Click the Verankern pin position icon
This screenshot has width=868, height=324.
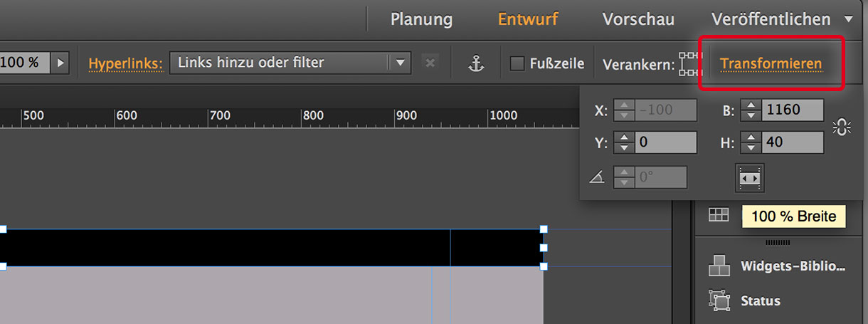689,64
